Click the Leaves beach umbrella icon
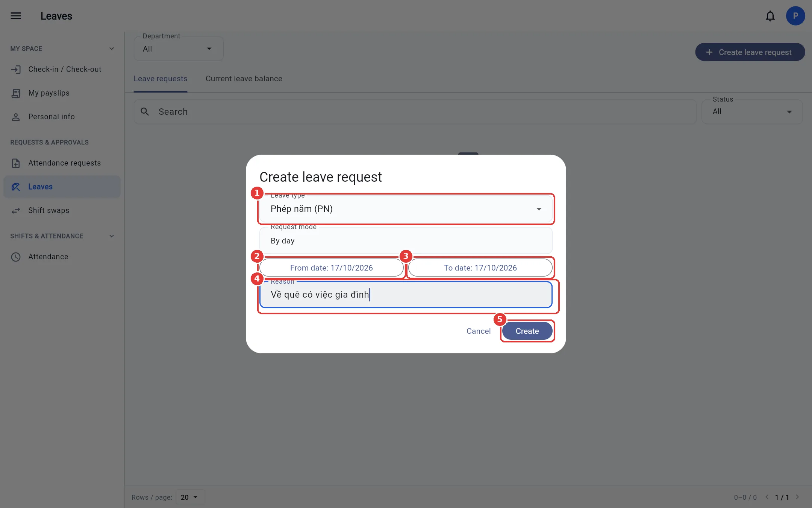Image resolution: width=812 pixels, height=508 pixels. (16, 187)
